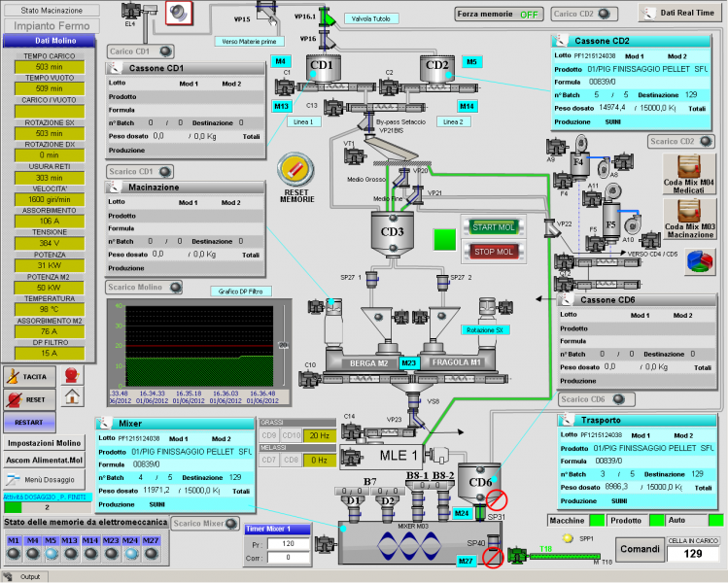Click Rotazione SX label
This screenshot has height=583, width=728.
[x=485, y=330]
